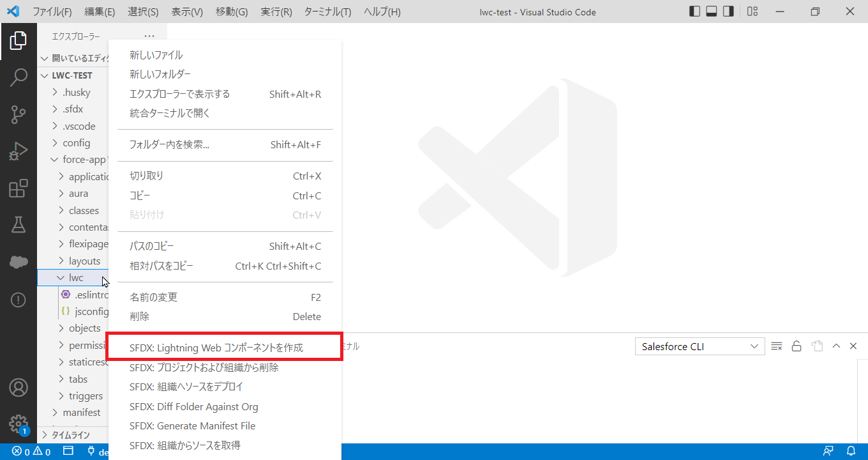Screen dimensions: 868x460
Task: Select the config folder in explorer
Action: (x=76, y=143)
